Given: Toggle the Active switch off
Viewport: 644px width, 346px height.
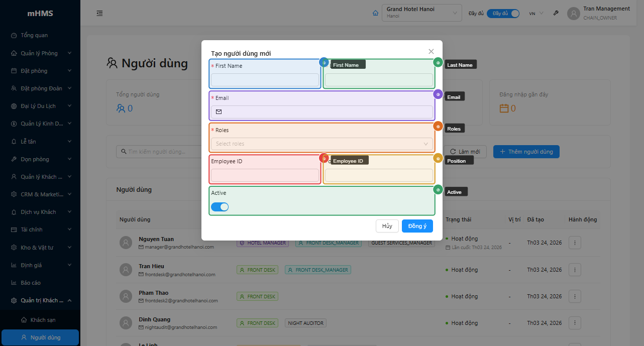Looking at the screenshot, I should (220, 207).
